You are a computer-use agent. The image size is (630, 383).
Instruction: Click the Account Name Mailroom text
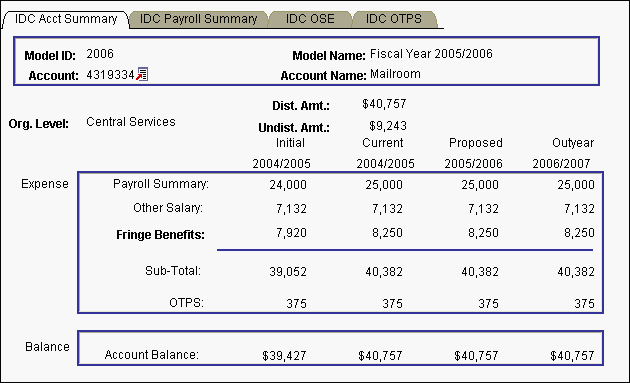pos(395,74)
